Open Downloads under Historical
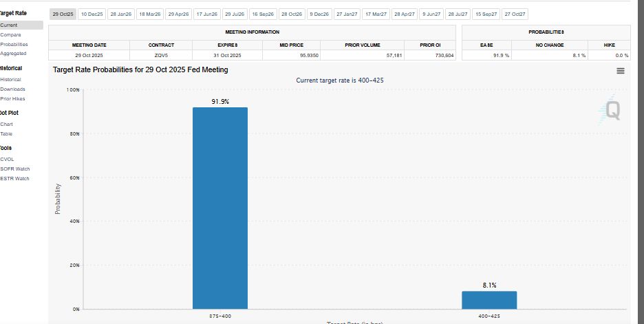The width and height of the screenshot is (644, 324). [x=13, y=89]
